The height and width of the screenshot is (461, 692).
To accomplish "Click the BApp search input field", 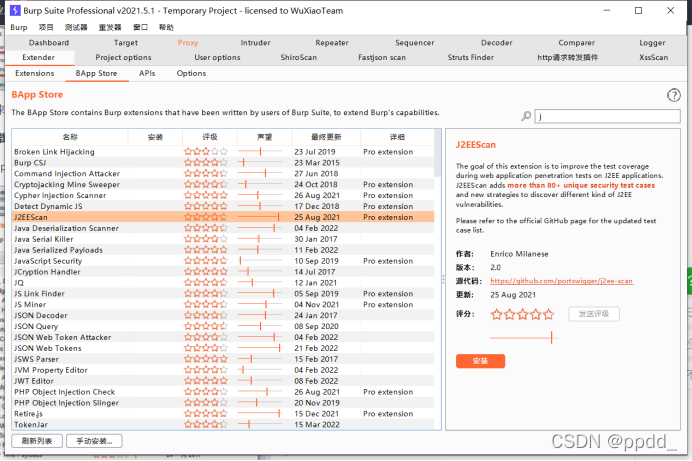I will coord(608,116).
